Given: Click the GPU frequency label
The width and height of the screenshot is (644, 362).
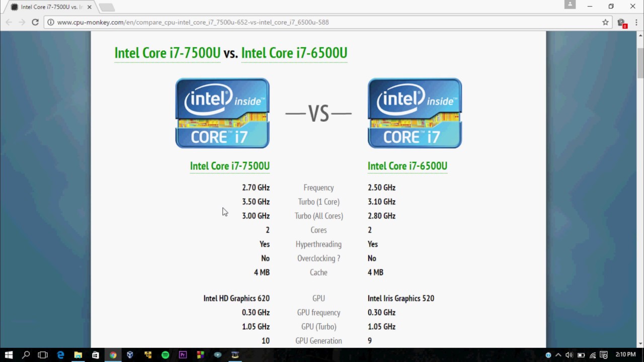Looking at the screenshot, I should click(318, 312).
